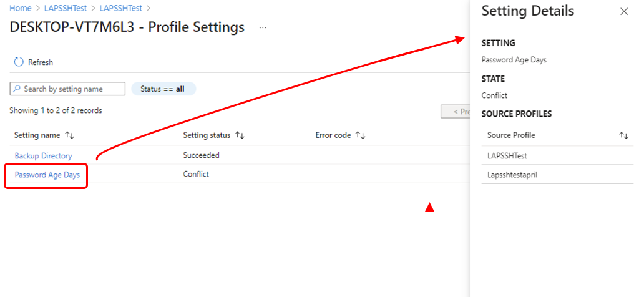Select LAPSSHTest source profile row
The height and width of the screenshot is (297, 644).
point(557,156)
